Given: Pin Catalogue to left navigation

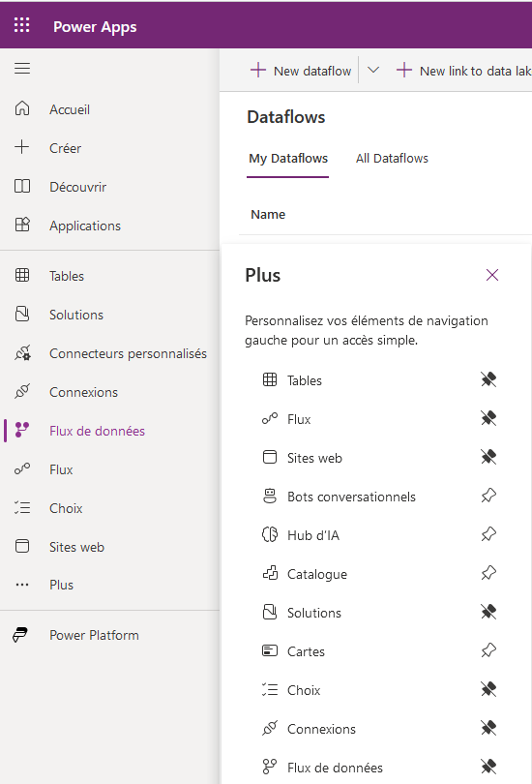Looking at the screenshot, I should coord(488,573).
